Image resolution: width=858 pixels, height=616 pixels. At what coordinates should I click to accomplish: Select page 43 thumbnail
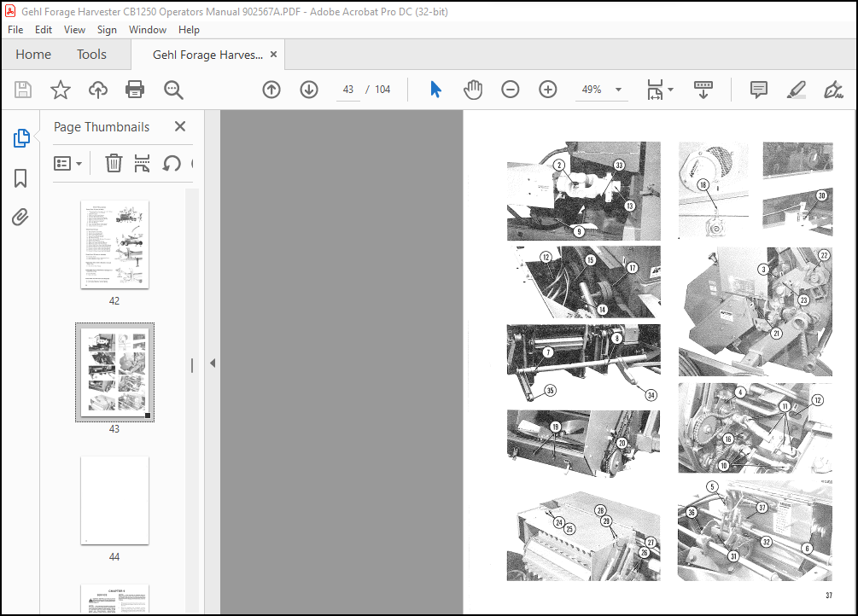tap(114, 372)
